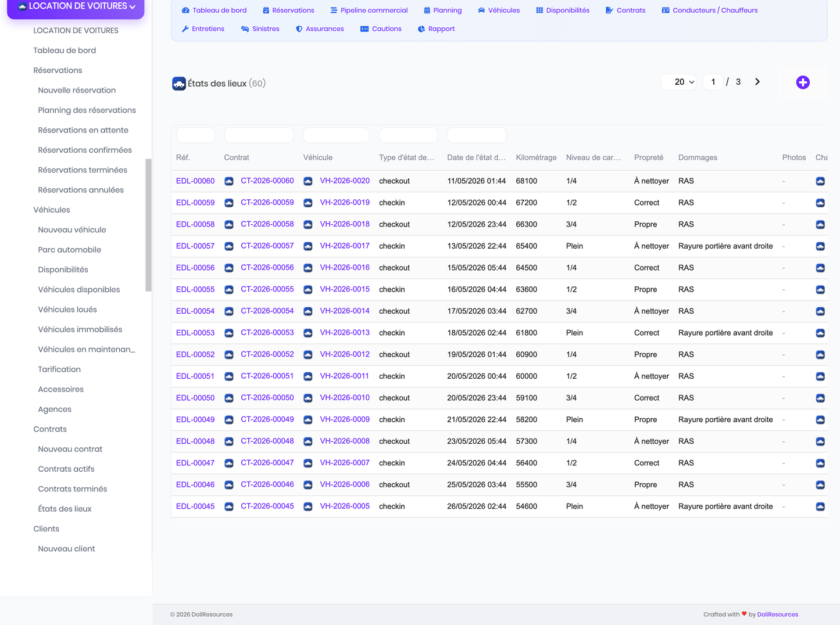Open the rows-per-page dropdown showing 20
The width and height of the screenshot is (840, 625).
[679, 82]
